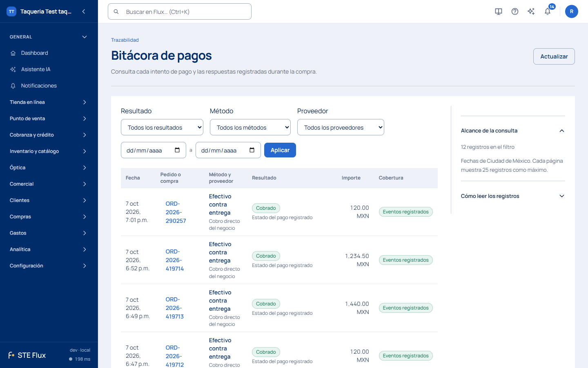Expand Cómo leer los registros panel
This screenshot has width=588, height=368.
pyautogui.click(x=513, y=196)
